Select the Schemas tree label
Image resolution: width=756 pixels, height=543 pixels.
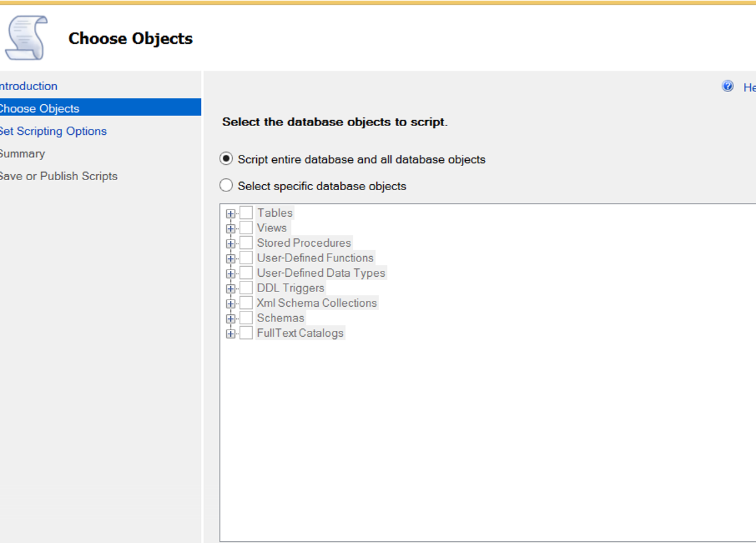click(281, 318)
